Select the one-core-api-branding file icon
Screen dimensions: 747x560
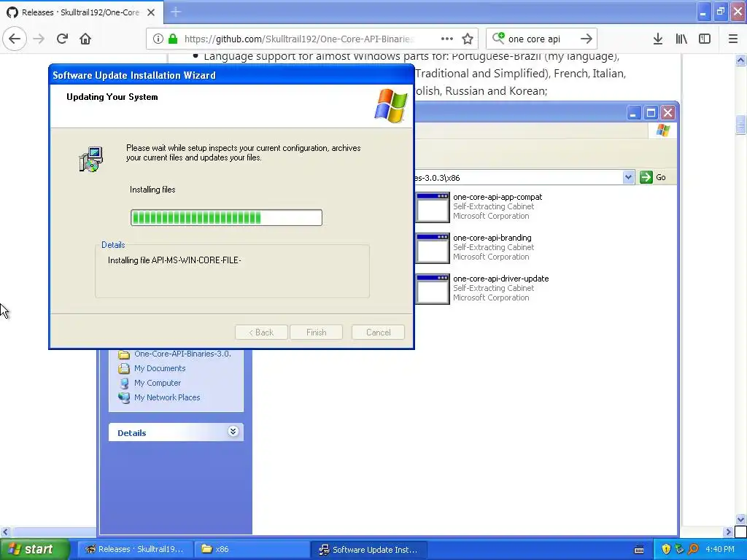tap(432, 248)
